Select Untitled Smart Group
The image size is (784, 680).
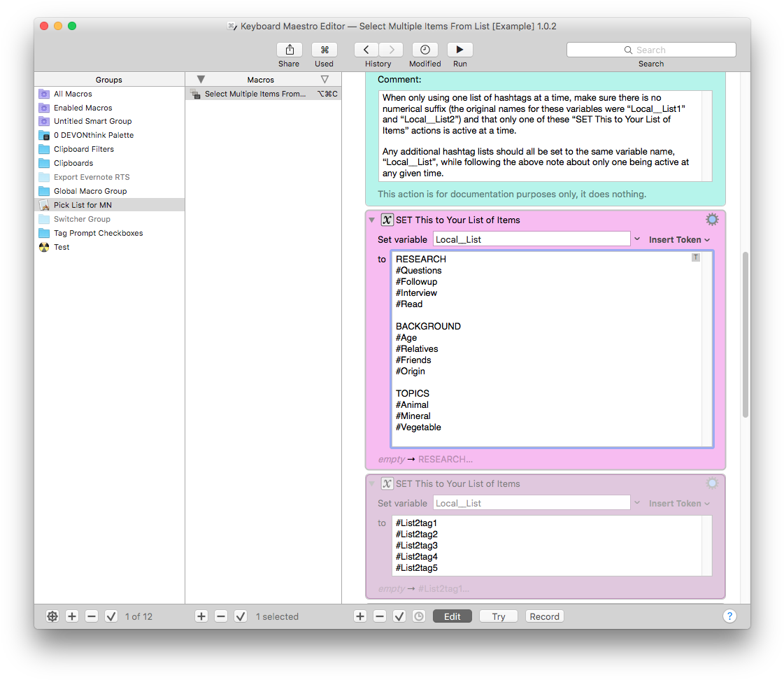pyautogui.click(x=110, y=122)
